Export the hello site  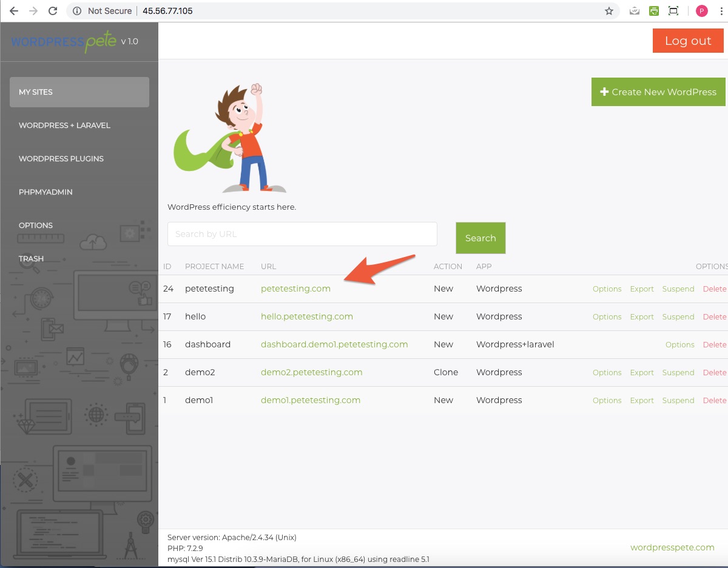[642, 317]
